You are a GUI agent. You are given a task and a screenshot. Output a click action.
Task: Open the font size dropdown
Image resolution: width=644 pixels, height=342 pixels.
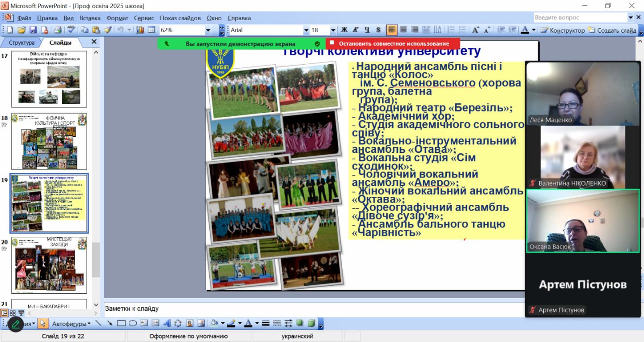[x=333, y=30]
